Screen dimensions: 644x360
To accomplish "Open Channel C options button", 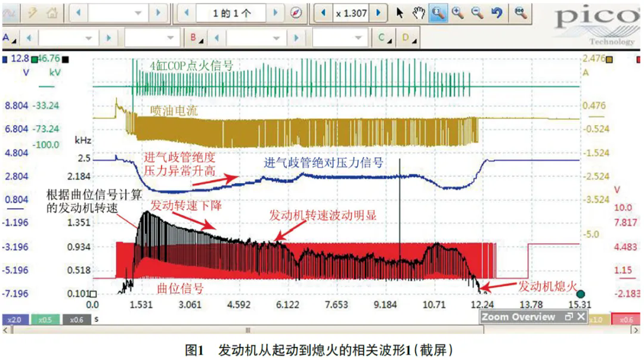I will tap(384, 38).
